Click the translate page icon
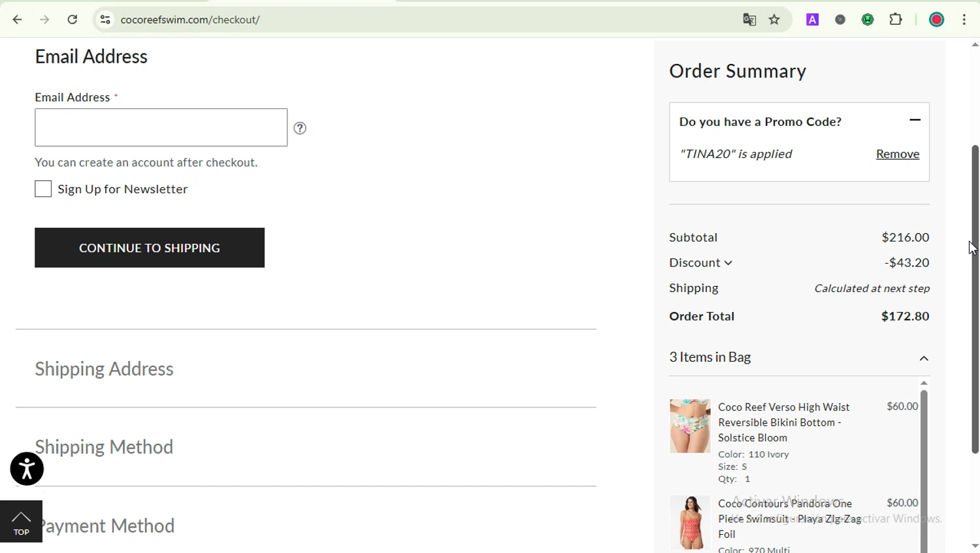Screen dimensions: 980x553 pos(749,20)
